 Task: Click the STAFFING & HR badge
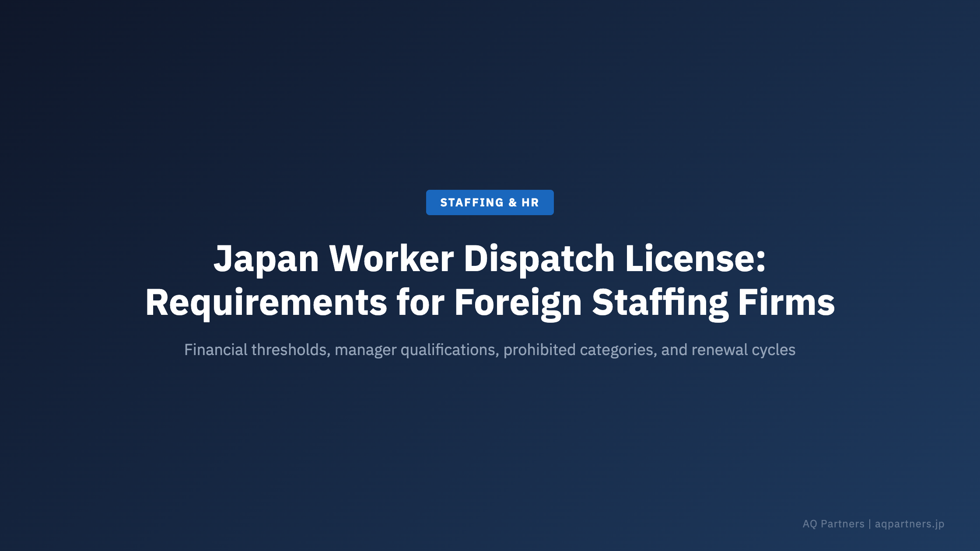pos(490,202)
